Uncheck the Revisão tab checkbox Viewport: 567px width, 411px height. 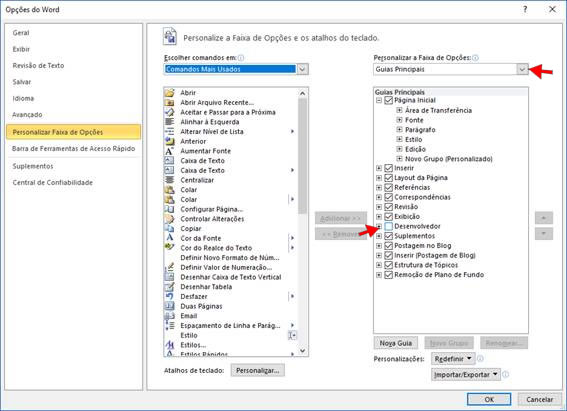tap(388, 207)
